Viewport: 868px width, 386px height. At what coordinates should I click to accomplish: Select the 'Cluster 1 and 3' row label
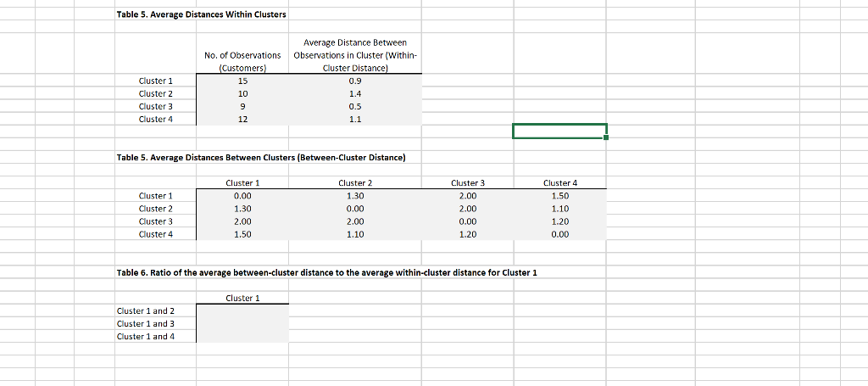pos(146,324)
